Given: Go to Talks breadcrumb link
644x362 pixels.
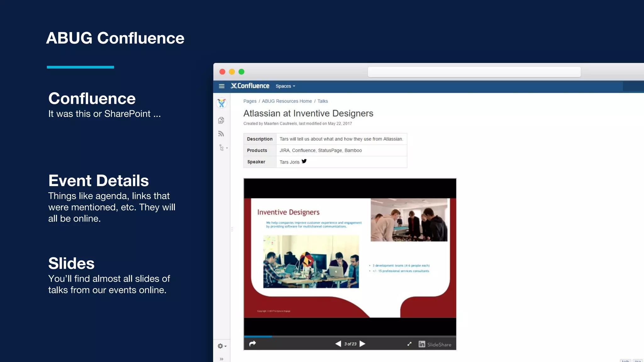Looking at the screenshot, I should [x=323, y=101].
